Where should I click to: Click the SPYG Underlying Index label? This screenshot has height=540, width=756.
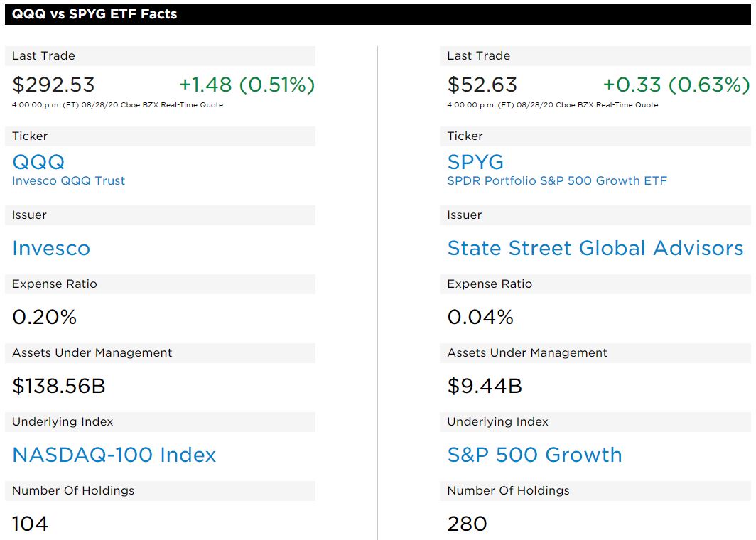[x=497, y=422]
